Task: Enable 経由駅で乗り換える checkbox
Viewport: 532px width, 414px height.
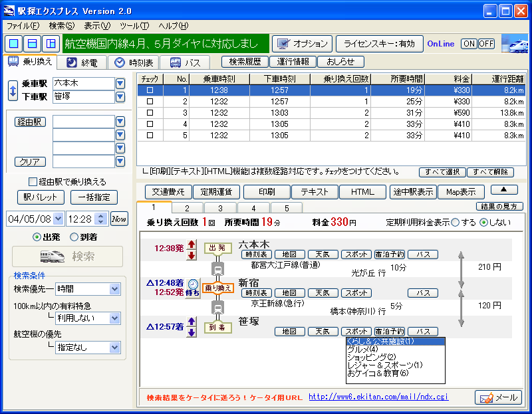Action: pos(33,181)
